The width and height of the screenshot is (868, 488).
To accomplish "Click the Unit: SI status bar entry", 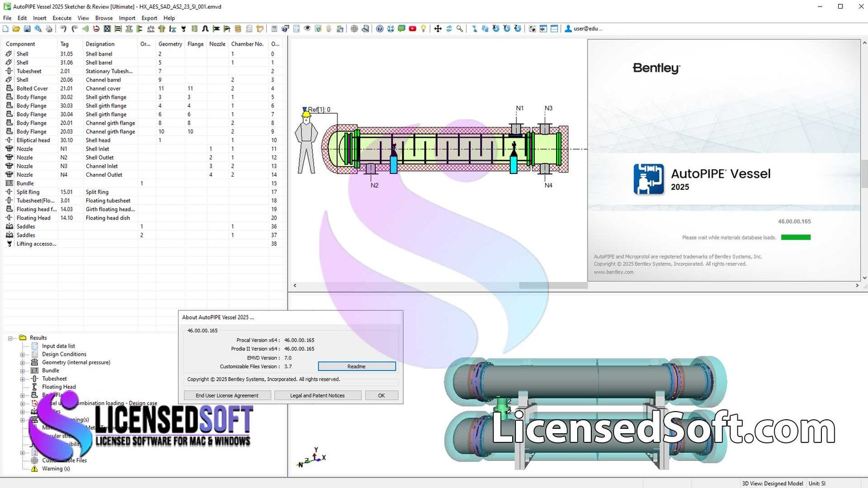I will tap(817, 484).
